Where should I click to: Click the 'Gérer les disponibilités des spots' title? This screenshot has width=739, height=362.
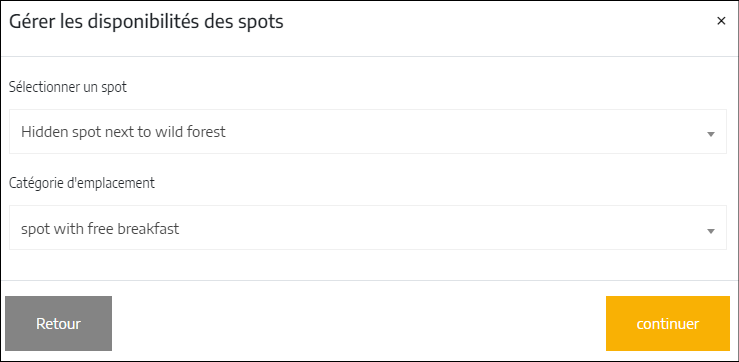pyautogui.click(x=146, y=22)
